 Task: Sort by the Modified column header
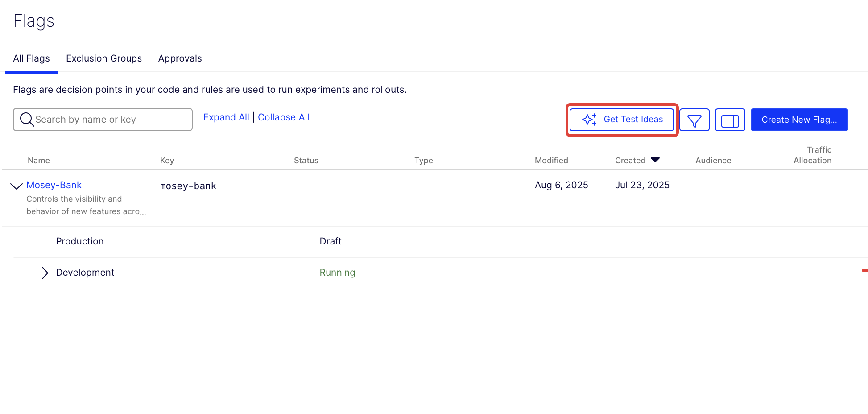tap(551, 161)
